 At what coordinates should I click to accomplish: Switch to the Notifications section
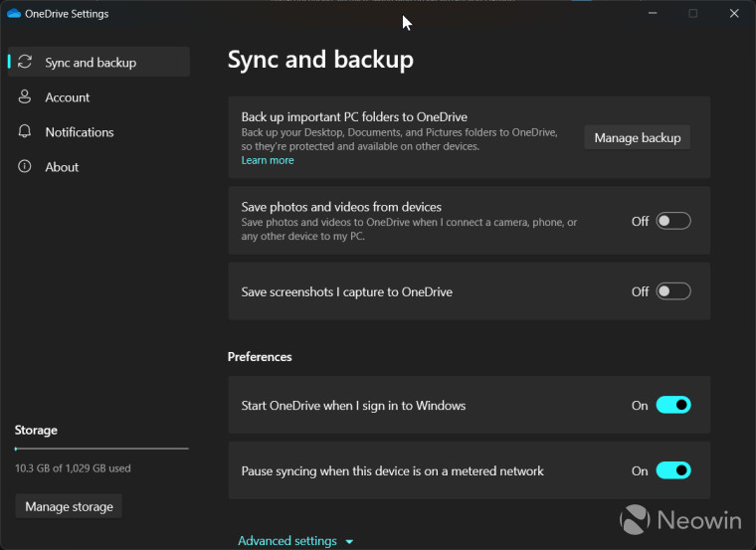80,132
